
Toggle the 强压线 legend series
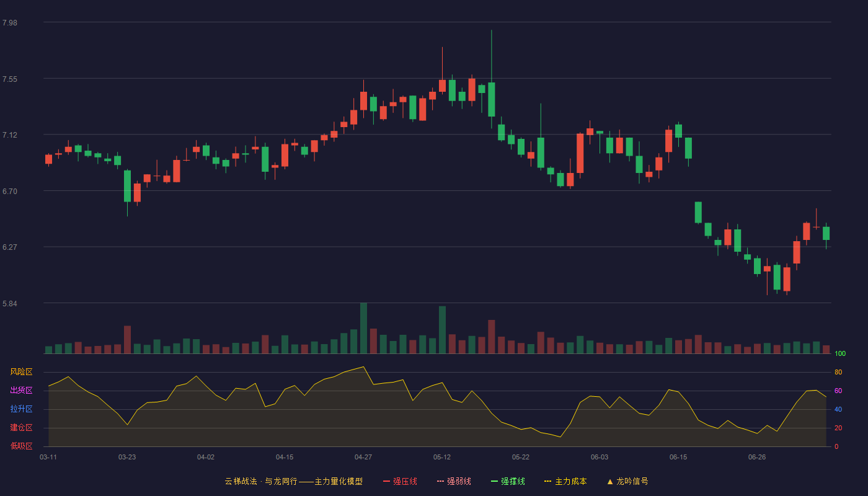pos(400,481)
